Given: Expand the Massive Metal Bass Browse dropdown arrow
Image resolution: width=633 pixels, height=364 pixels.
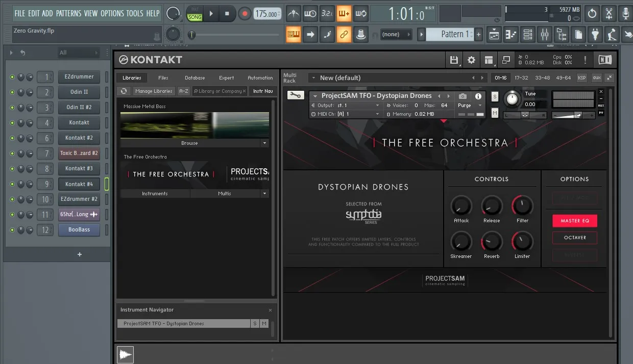Looking at the screenshot, I should [x=264, y=143].
